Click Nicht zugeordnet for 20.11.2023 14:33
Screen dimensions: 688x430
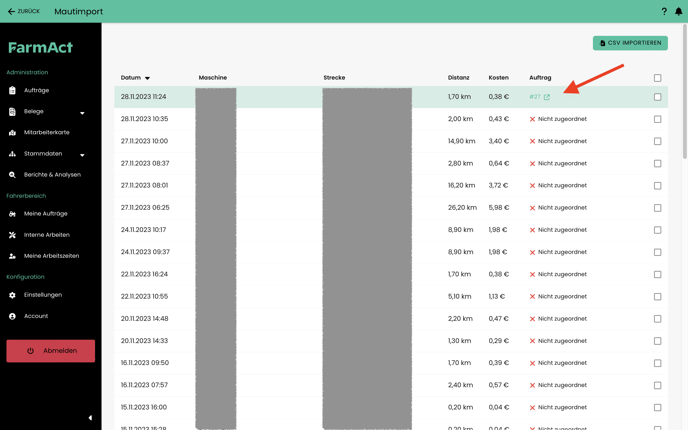click(562, 341)
